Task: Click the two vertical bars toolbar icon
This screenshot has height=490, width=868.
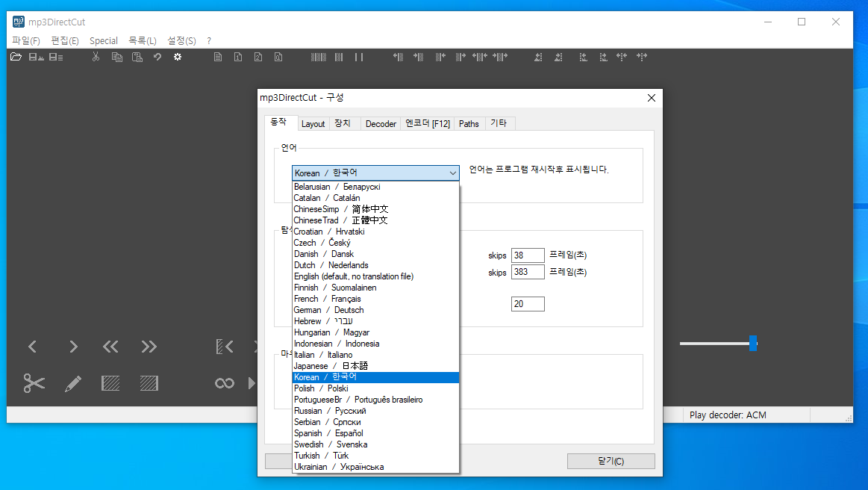Action: (359, 57)
